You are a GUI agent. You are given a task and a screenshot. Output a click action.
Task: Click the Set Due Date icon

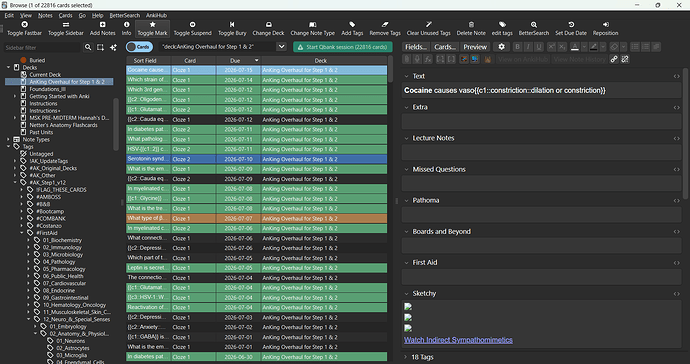(x=571, y=25)
